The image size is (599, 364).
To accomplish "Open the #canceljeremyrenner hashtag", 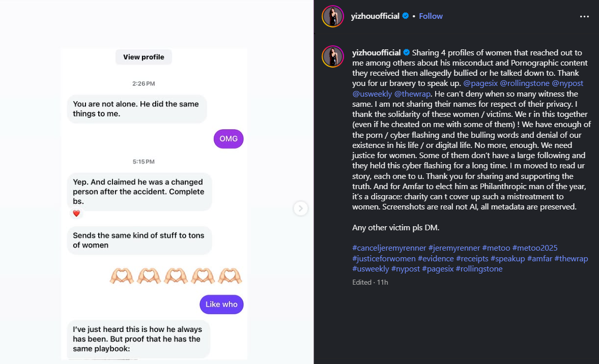I will click(389, 248).
